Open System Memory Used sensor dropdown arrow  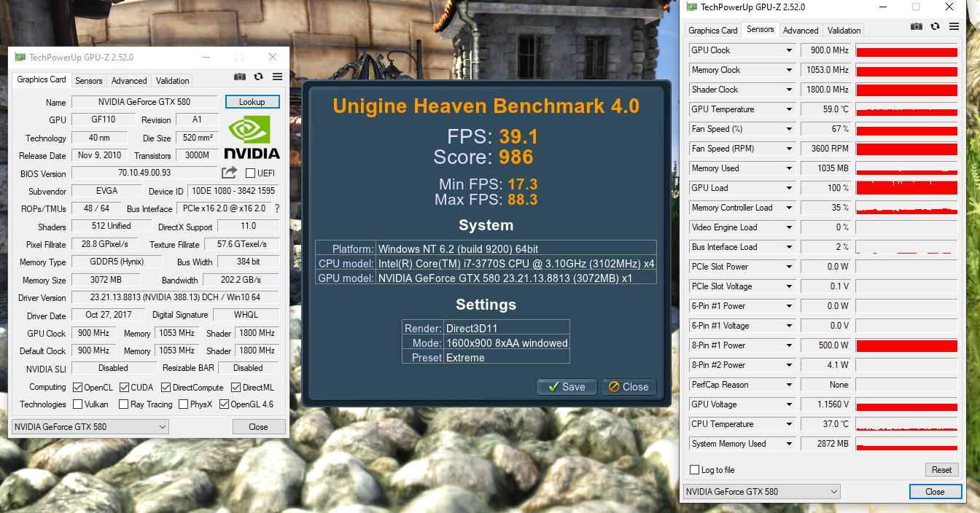click(x=789, y=444)
